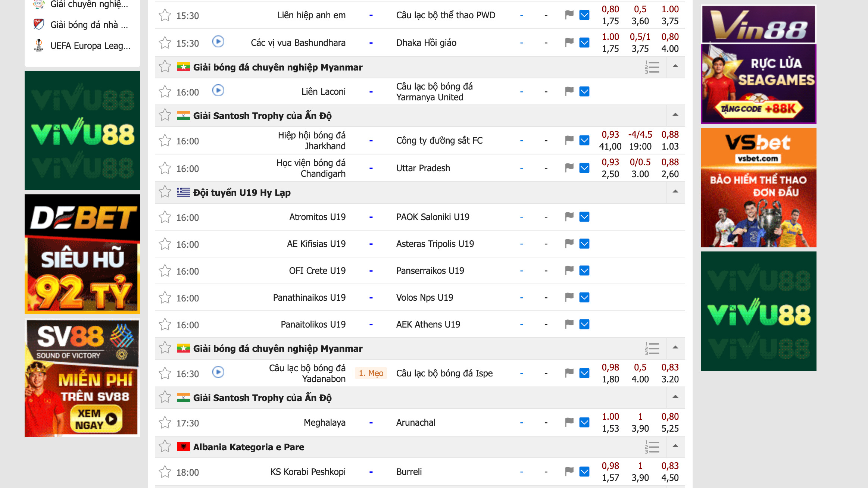Collapse Albania Kategoria e Pare section
The height and width of the screenshot is (488, 868).
click(x=675, y=446)
